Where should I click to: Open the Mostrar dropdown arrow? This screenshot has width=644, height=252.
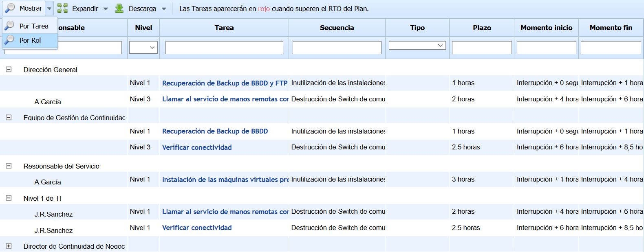coord(49,9)
